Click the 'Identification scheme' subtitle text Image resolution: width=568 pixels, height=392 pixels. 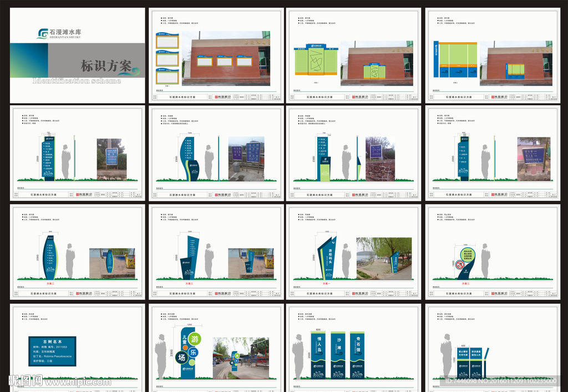pos(77,81)
